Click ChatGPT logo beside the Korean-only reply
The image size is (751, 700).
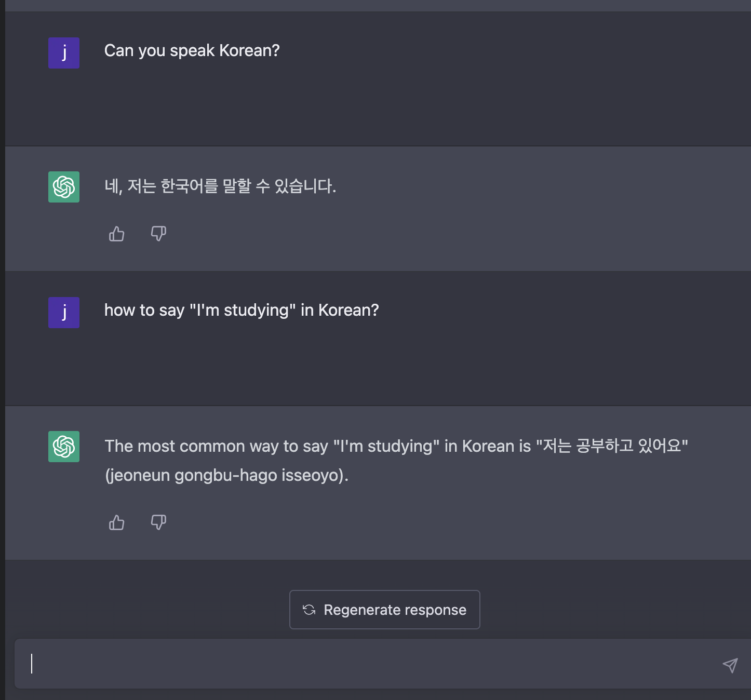(64, 187)
